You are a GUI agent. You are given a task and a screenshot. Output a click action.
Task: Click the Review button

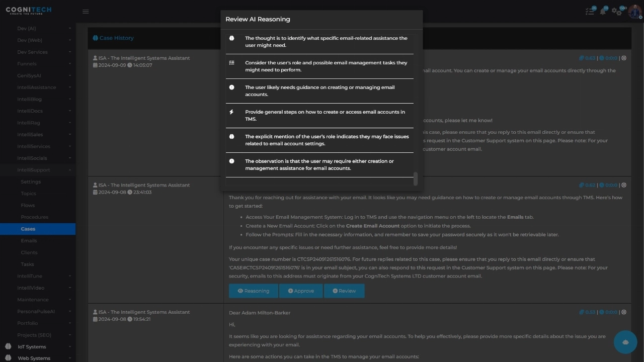(344, 291)
